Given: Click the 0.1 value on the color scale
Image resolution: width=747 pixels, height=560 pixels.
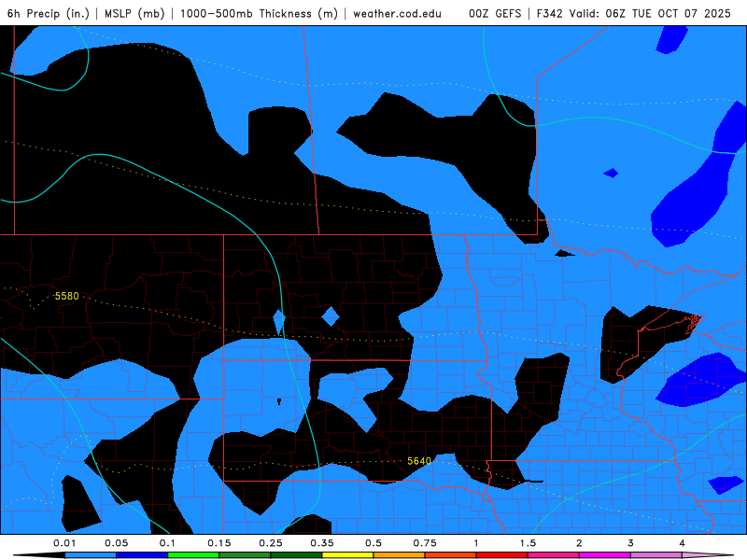Looking at the screenshot, I should 167,543.
